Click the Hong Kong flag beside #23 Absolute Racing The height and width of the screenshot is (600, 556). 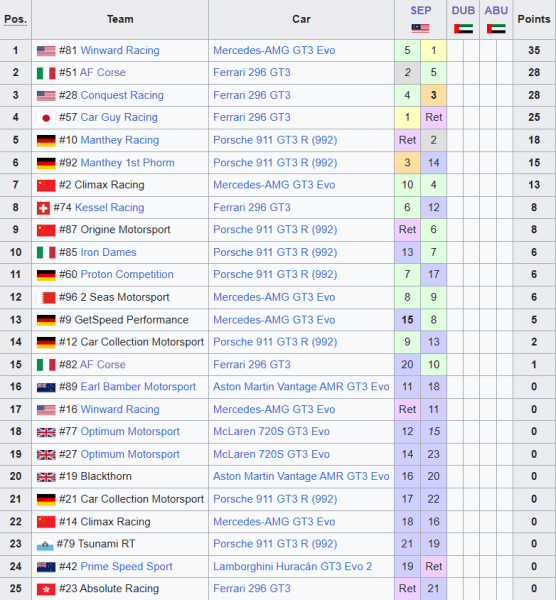coord(46,589)
